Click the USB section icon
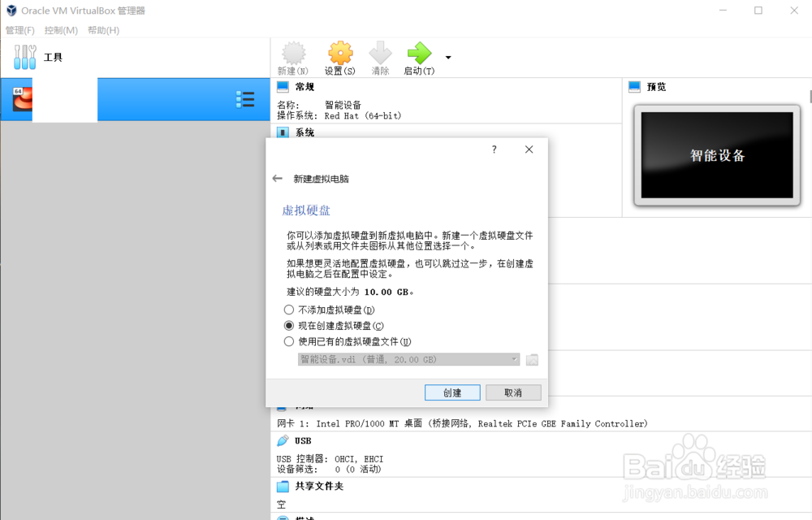Screen dimensions: 812x520 click(x=283, y=440)
